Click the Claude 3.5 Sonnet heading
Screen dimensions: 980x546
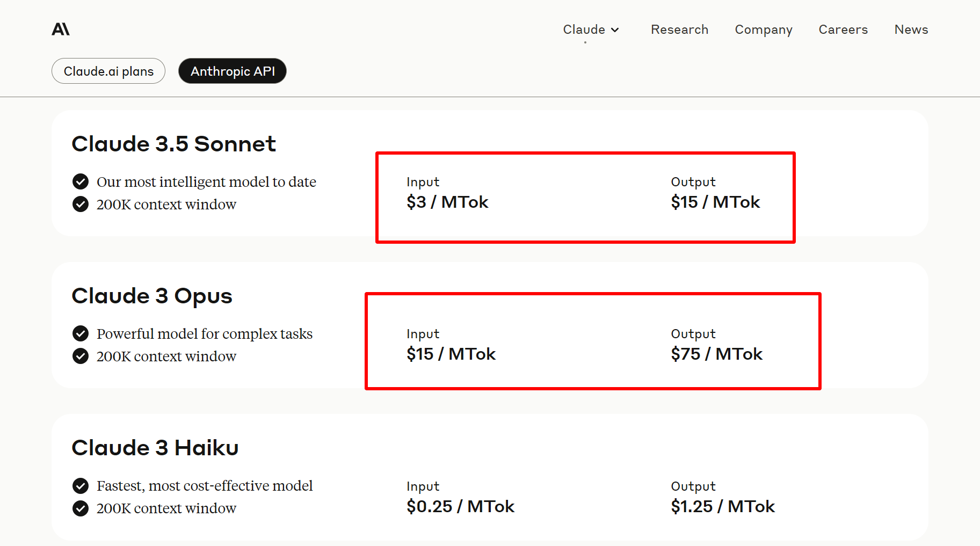pyautogui.click(x=173, y=144)
